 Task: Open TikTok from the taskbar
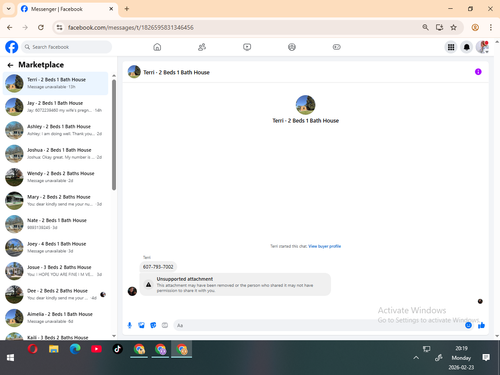tap(117, 349)
